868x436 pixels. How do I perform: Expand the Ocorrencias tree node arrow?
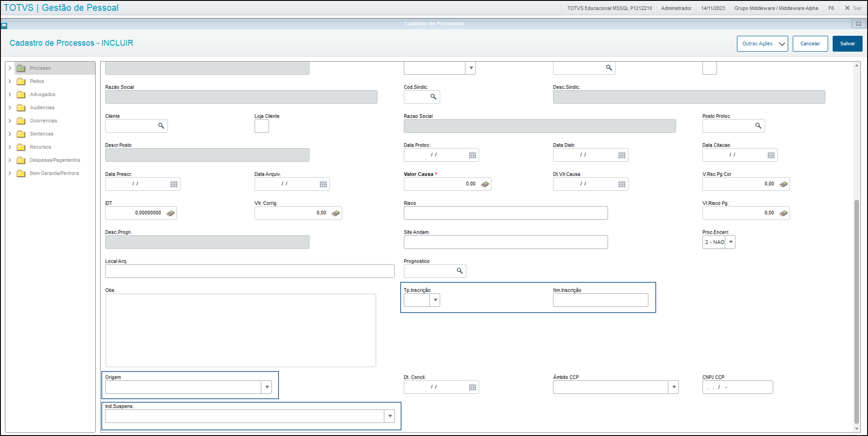pyautogui.click(x=10, y=121)
